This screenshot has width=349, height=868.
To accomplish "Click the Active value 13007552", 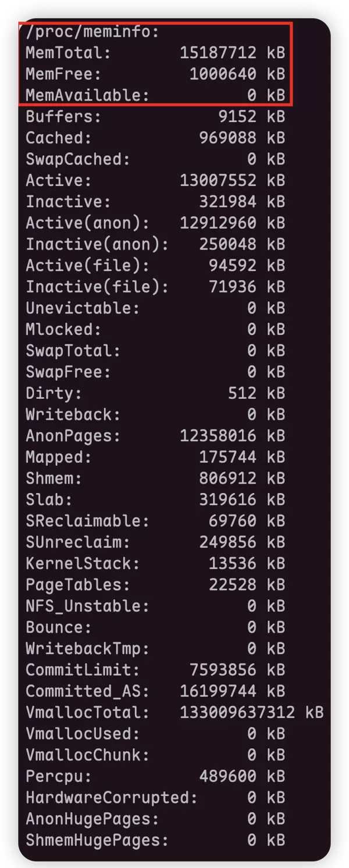I will pyautogui.click(x=218, y=180).
